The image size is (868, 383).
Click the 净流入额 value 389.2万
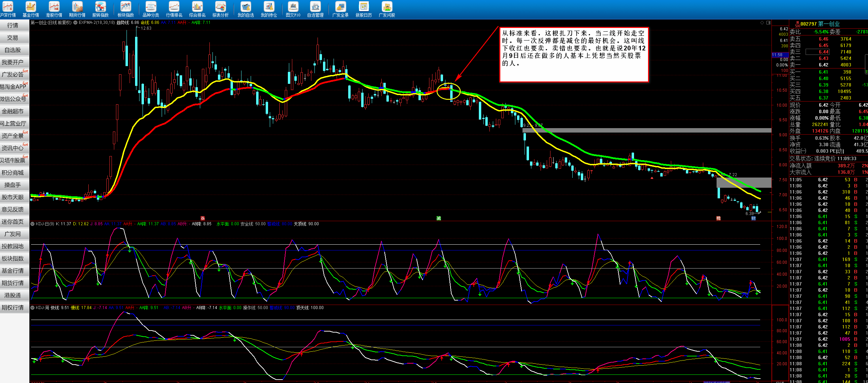[846, 166]
